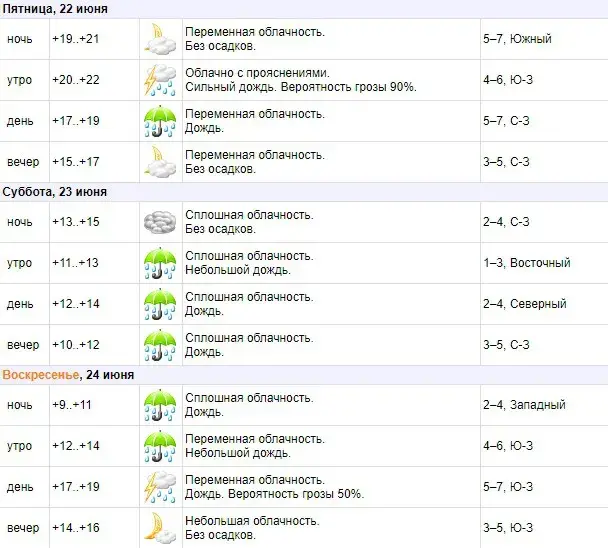Click 'ночь' label in Friday section
Image resolution: width=608 pixels, height=548 pixels.
(20, 39)
